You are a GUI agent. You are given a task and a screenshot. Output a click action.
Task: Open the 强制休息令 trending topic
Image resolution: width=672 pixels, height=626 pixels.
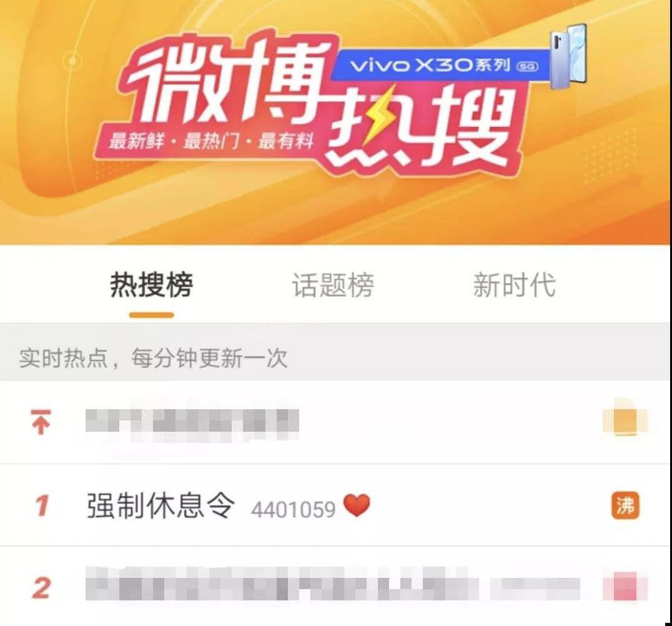161,505
